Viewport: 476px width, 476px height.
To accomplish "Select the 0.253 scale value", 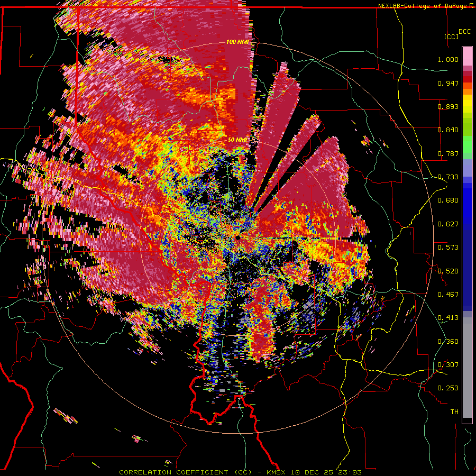I will pyautogui.click(x=448, y=388).
